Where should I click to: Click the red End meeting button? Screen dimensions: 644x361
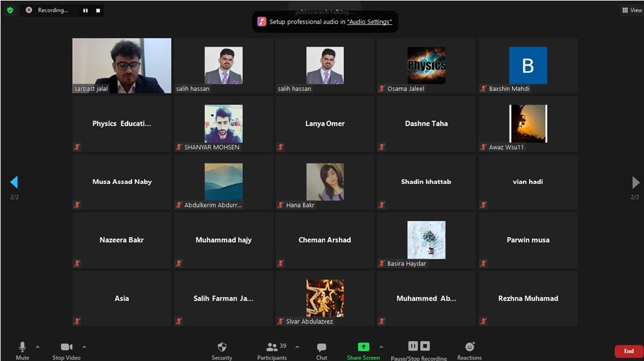pyautogui.click(x=628, y=351)
